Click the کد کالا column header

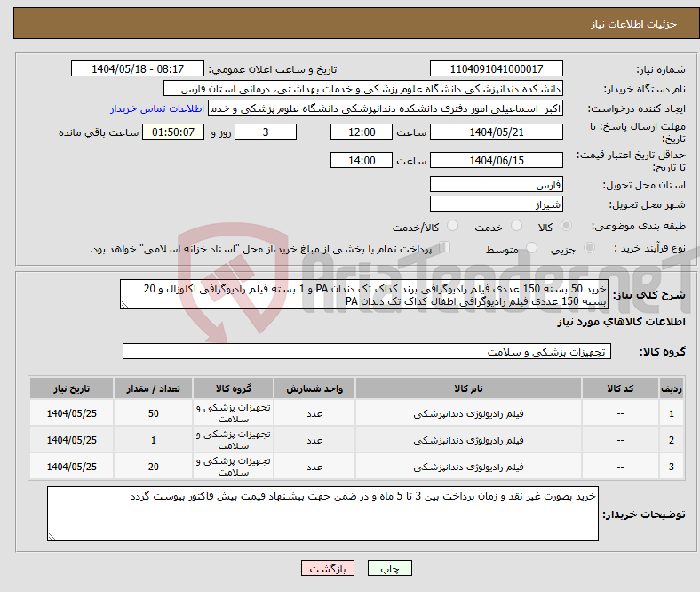tap(621, 388)
